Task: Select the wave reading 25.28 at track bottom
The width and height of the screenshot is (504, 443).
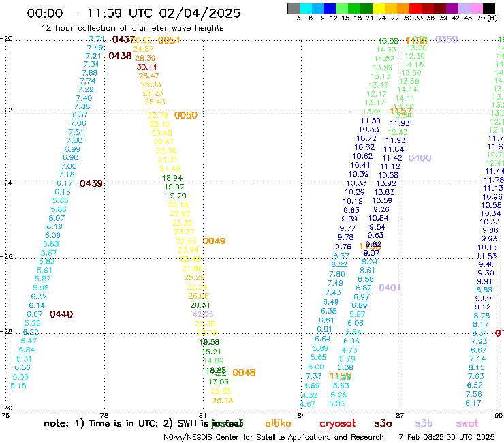Action: [x=223, y=401]
